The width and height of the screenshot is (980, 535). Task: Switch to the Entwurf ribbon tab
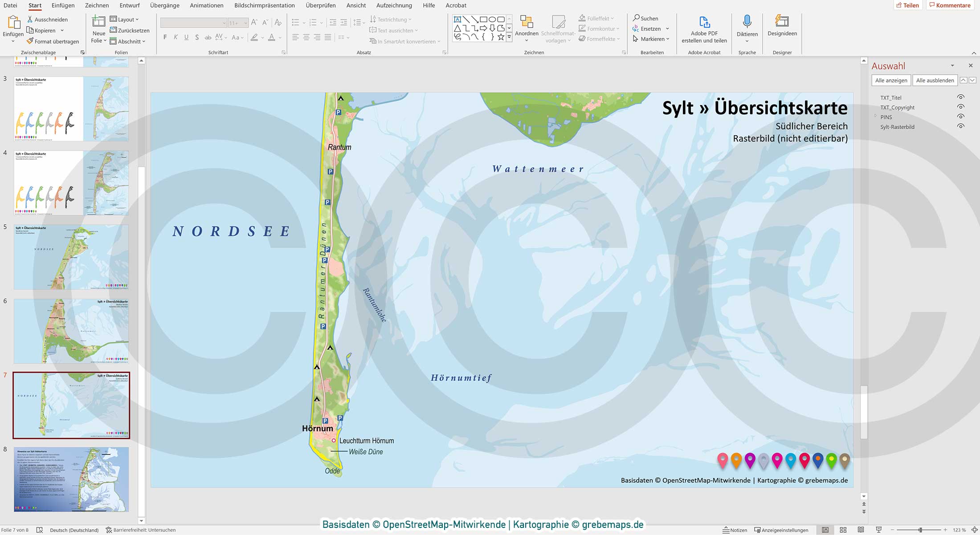tap(129, 5)
